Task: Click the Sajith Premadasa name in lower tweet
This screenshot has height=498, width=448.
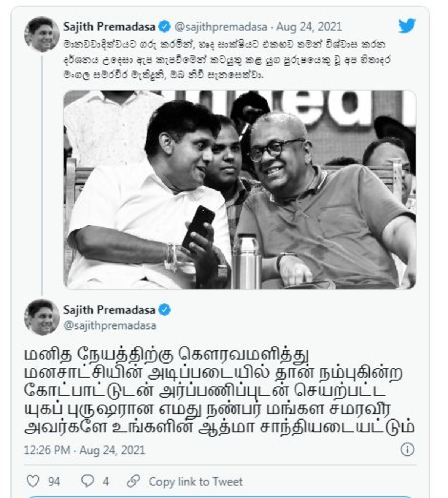Action: 109,310
